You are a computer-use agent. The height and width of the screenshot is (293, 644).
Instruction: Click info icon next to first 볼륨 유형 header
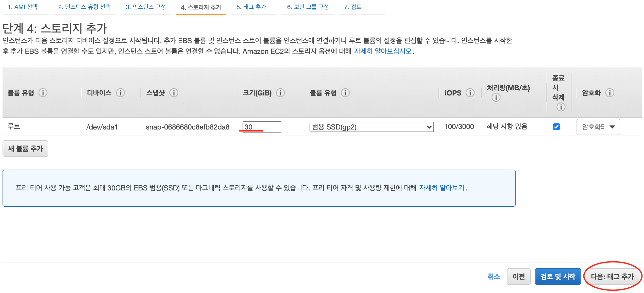(x=43, y=93)
